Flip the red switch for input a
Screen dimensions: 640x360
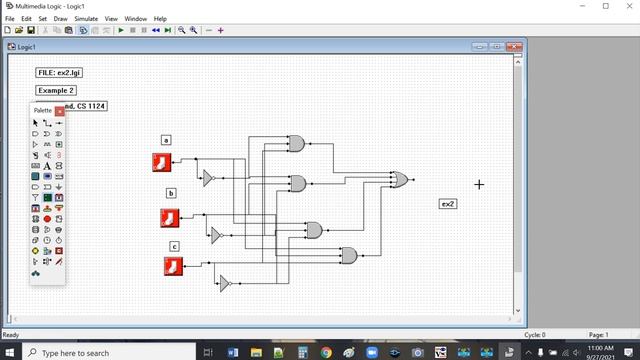coord(162,162)
